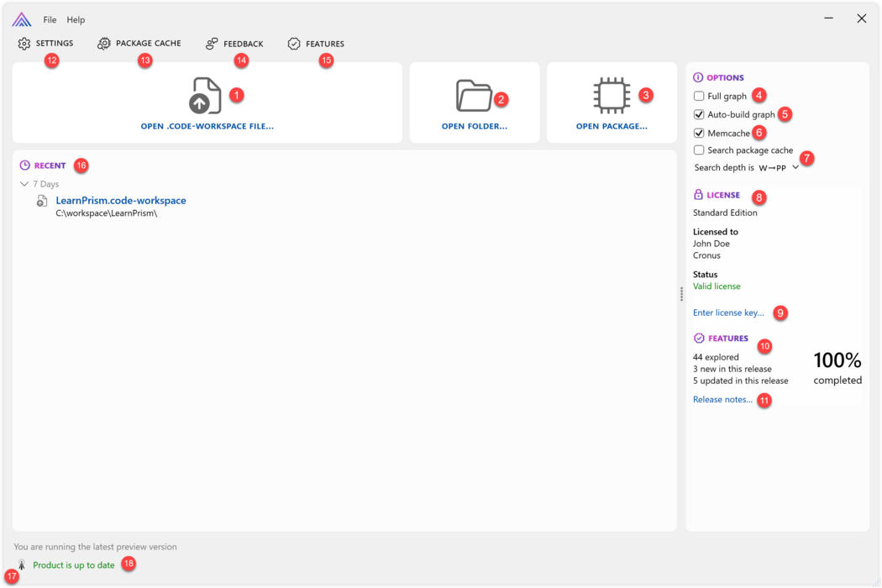Image resolution: width=882 pixels, height=588 pixels.
Task: Click the app logo icon in title bar
Action: tap(21, 19)
